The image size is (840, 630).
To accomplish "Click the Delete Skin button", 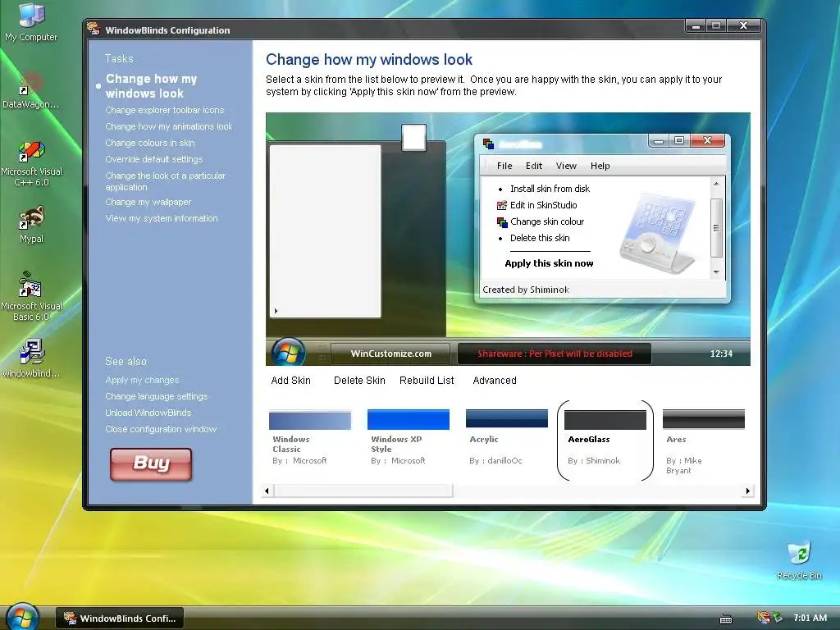I will point(359,381).
